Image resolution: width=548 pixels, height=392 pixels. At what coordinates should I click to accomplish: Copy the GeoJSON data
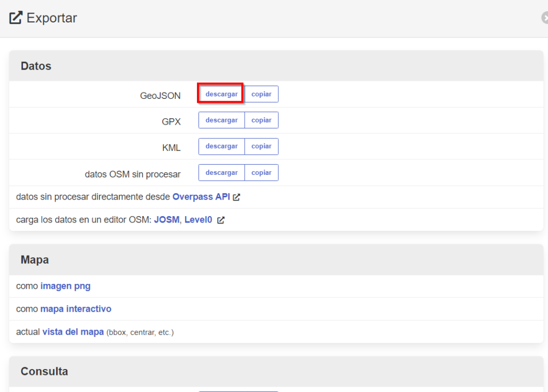point(261,94)
